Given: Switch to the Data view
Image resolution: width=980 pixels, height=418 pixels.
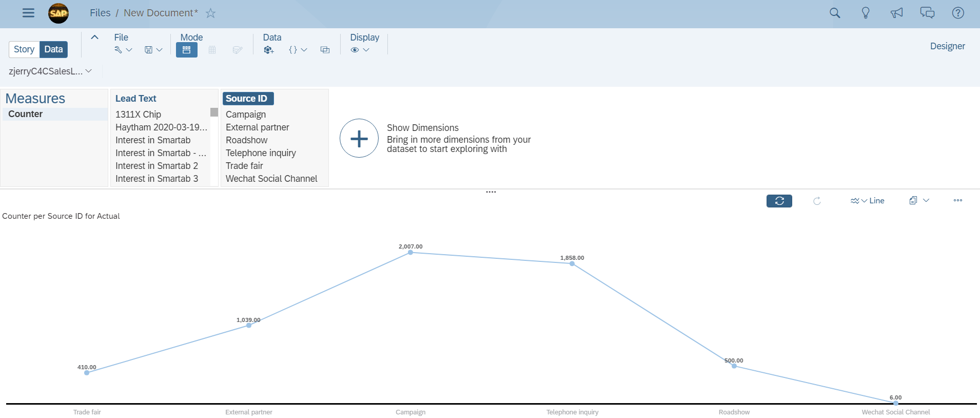Looking at the screenshot, I should [x=53, y=49].
